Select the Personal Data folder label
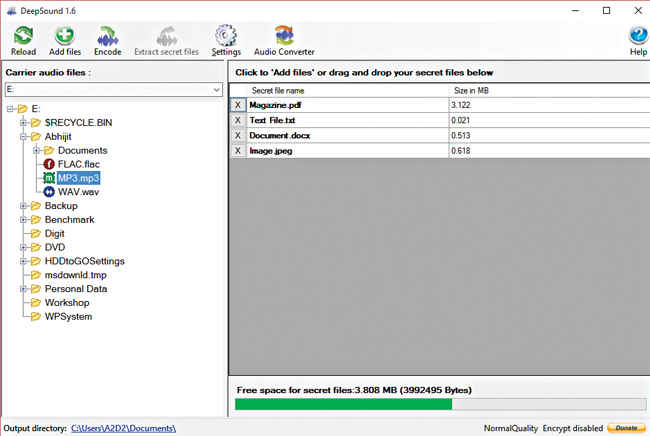650x436 pixels. tap(76, 289)
